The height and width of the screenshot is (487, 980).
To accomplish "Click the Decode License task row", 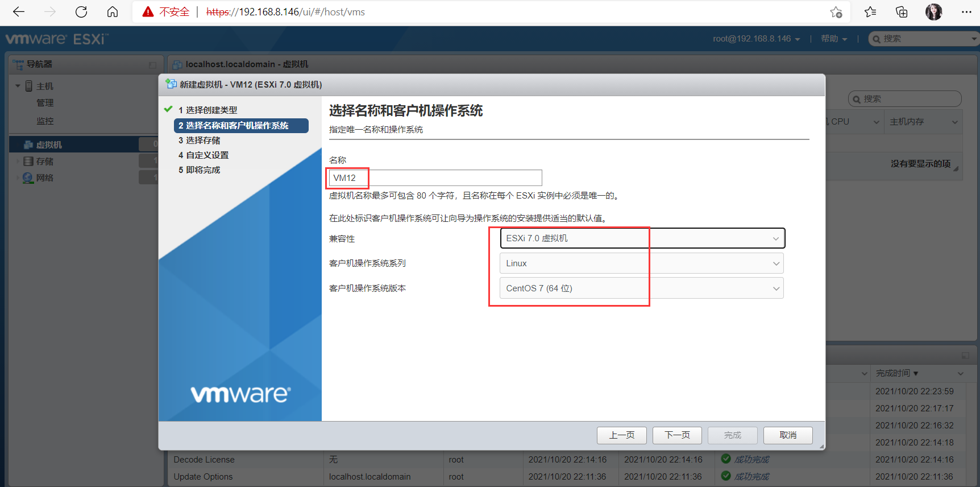I will [x=568, y=459].
